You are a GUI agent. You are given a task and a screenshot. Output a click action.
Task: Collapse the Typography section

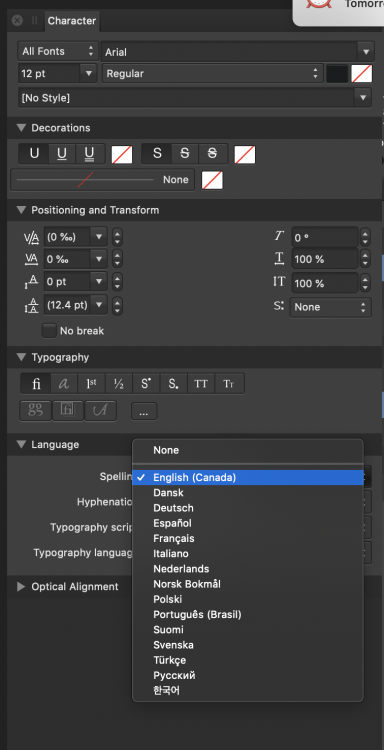21,357
